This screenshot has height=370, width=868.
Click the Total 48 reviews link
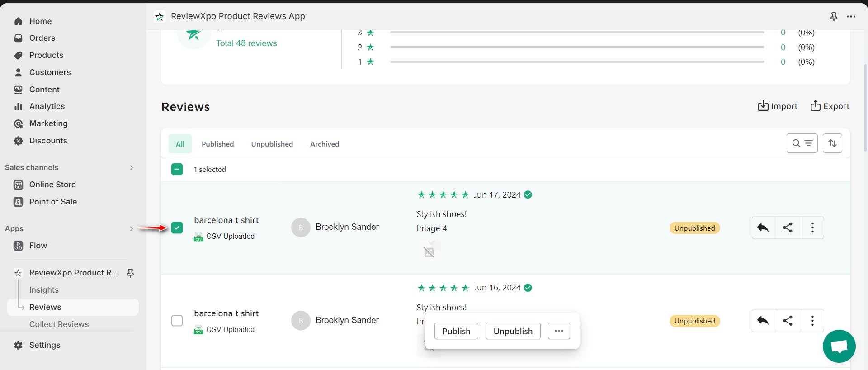(x=246, y=43)
